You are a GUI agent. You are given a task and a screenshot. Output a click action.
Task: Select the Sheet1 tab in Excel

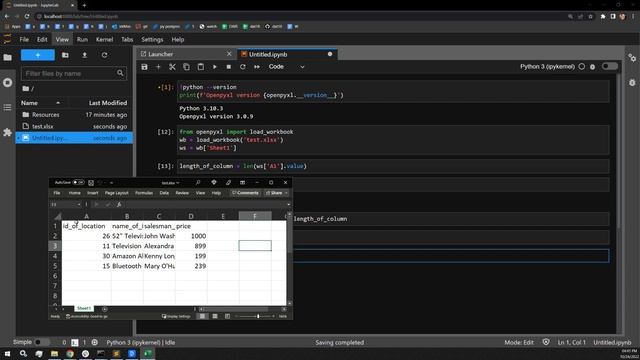(x=84, y=309)
